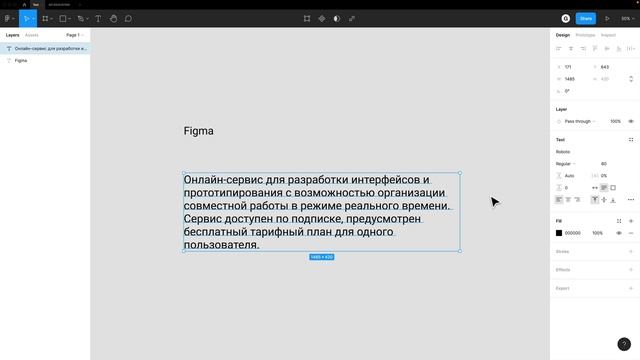Click Align bottom icon
The width and height of the screenshot is (640, 360).
[619, 49]
